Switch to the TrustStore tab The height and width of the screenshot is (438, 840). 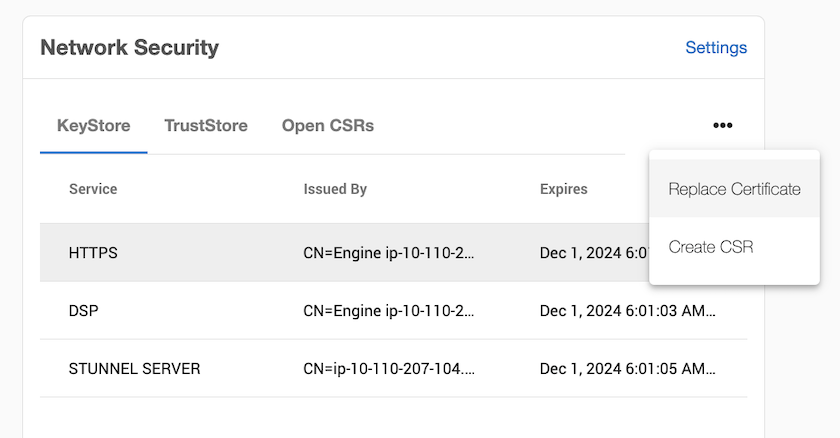pos(205,126)
